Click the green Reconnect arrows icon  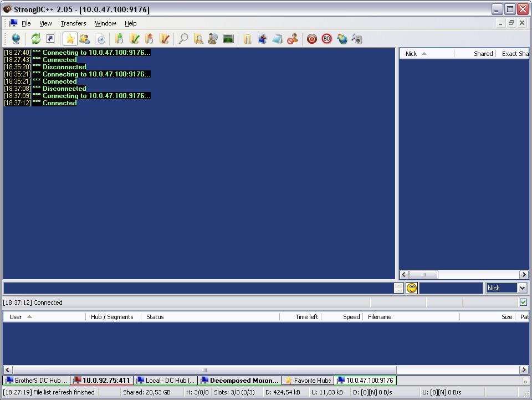(35, 39)
